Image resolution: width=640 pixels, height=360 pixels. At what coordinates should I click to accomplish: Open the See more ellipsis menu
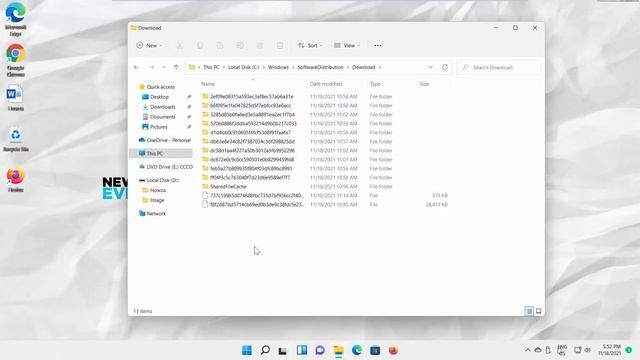[378, 45]
